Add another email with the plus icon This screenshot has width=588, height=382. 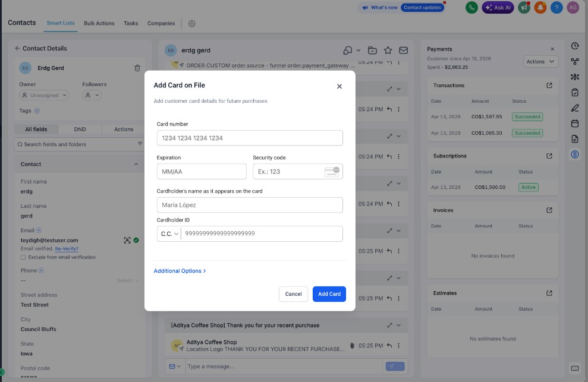click(39, 230)
